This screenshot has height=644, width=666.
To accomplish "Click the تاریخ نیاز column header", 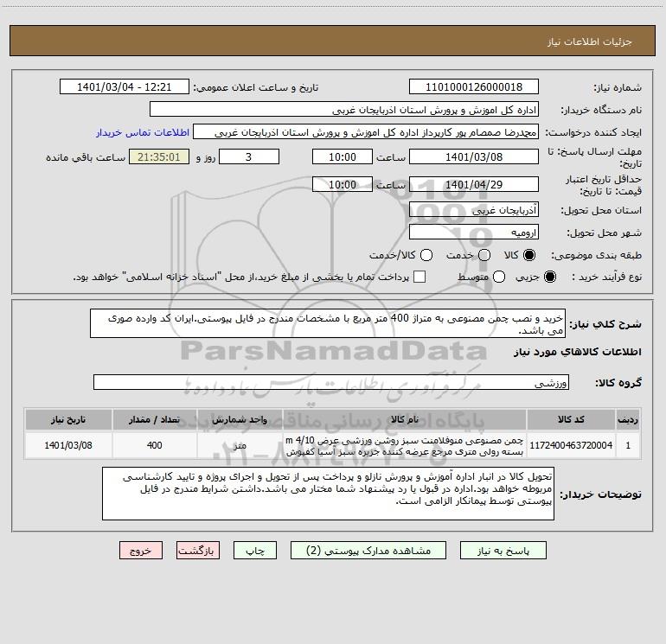I will tap(68, 419).
